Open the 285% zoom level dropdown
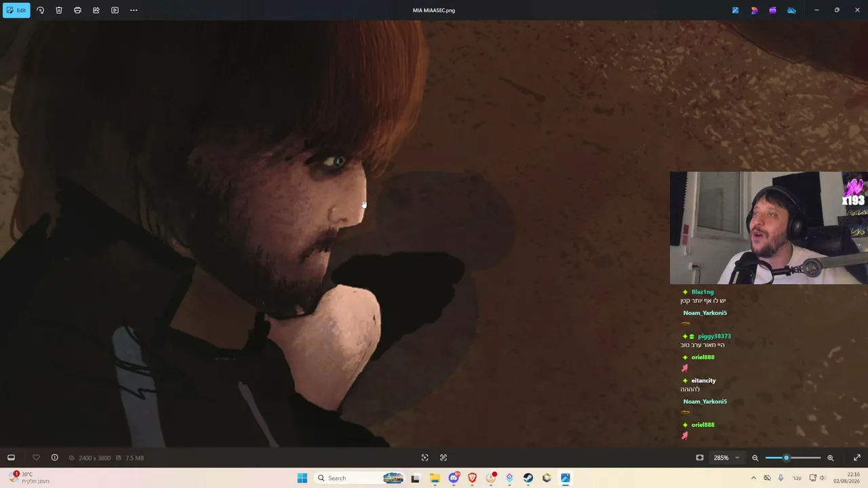 [x=726, y=457]
